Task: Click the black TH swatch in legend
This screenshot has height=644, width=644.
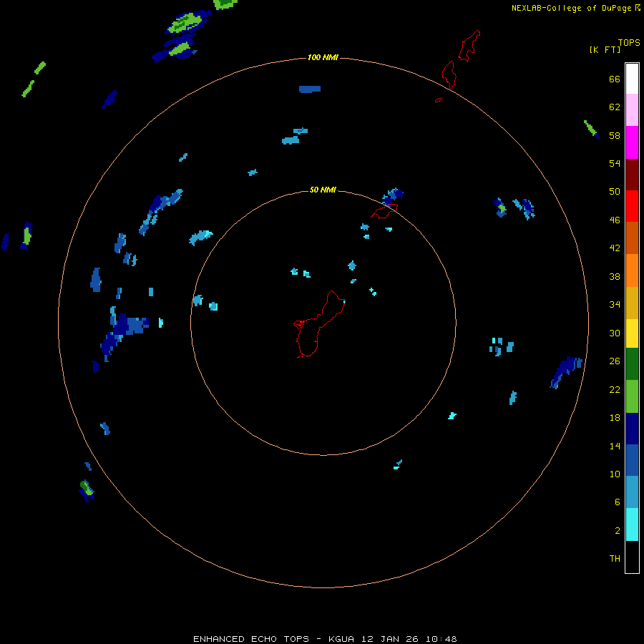Action: (x=632, y=557)
